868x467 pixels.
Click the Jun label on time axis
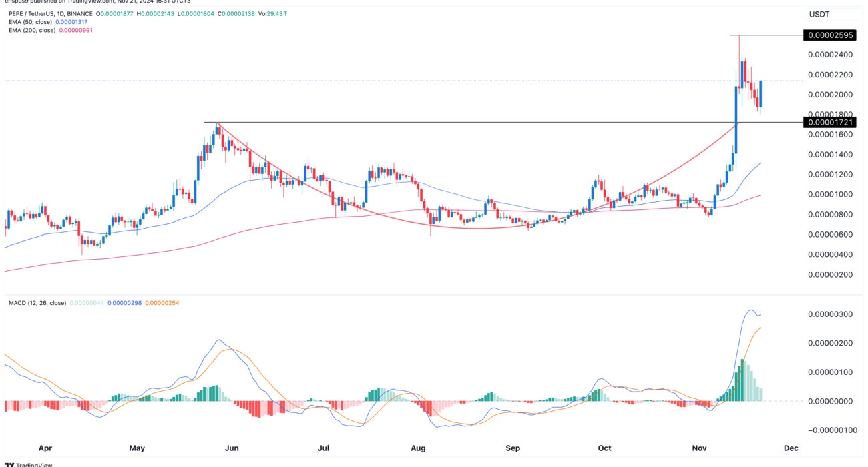pos(231,449)
